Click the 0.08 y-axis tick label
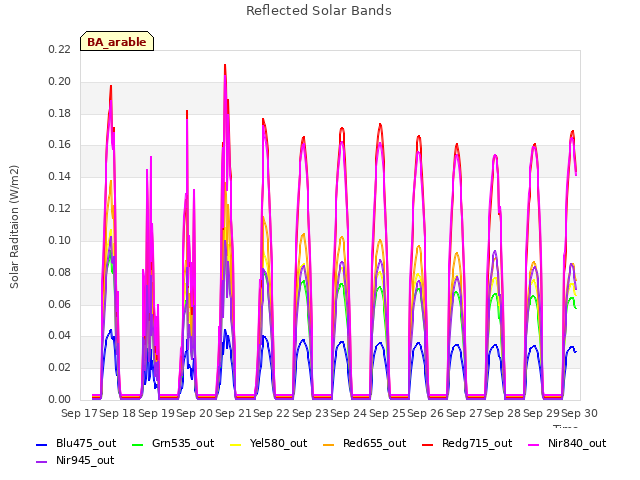The image size is (640, 480). [x=60, y=272]
